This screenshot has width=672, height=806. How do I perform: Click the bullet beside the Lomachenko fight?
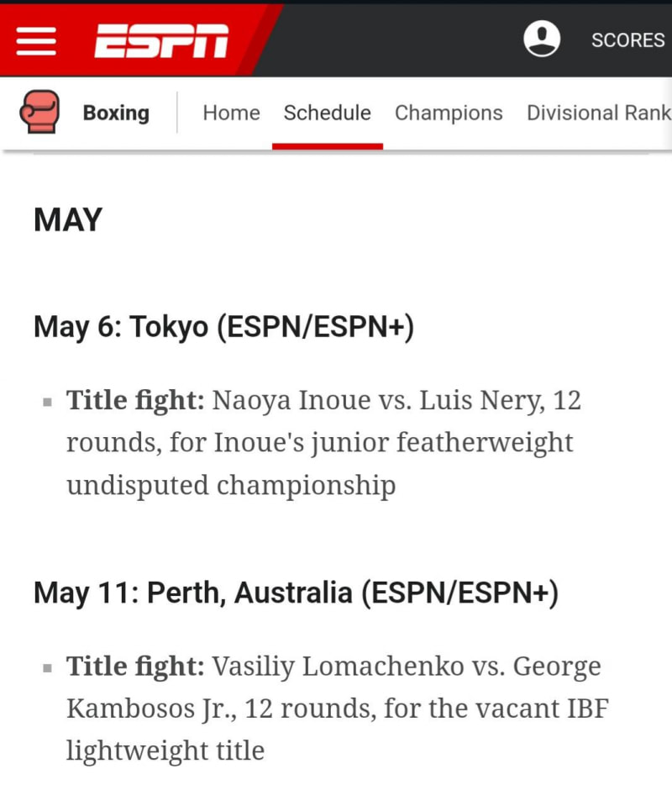click(x=48, y=668)
